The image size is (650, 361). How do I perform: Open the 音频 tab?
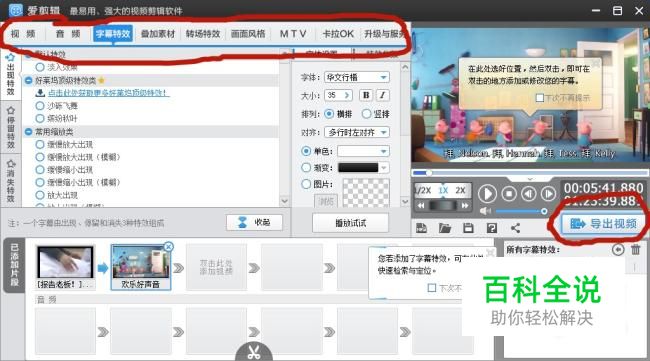tap(68, 34)
